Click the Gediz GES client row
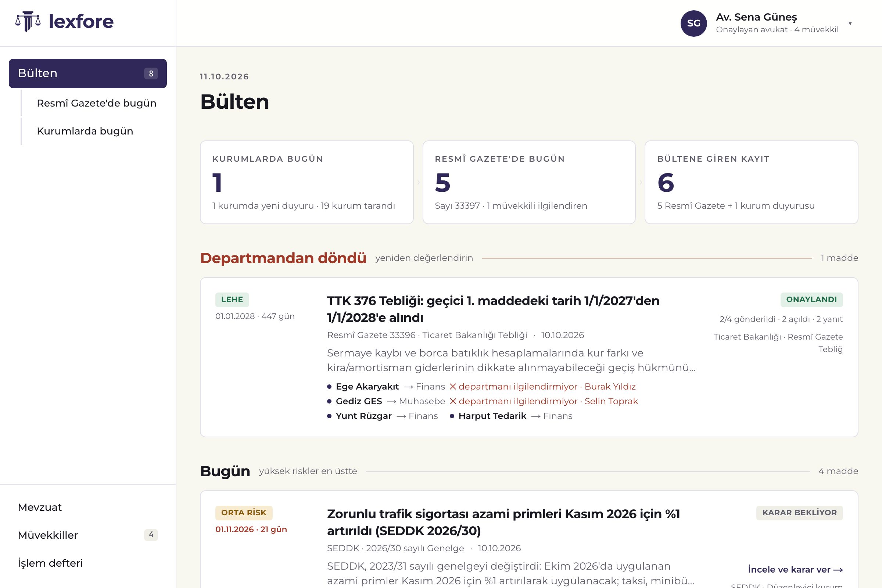Viewport: 882px width, 588px height. click(x=483, y=401)
